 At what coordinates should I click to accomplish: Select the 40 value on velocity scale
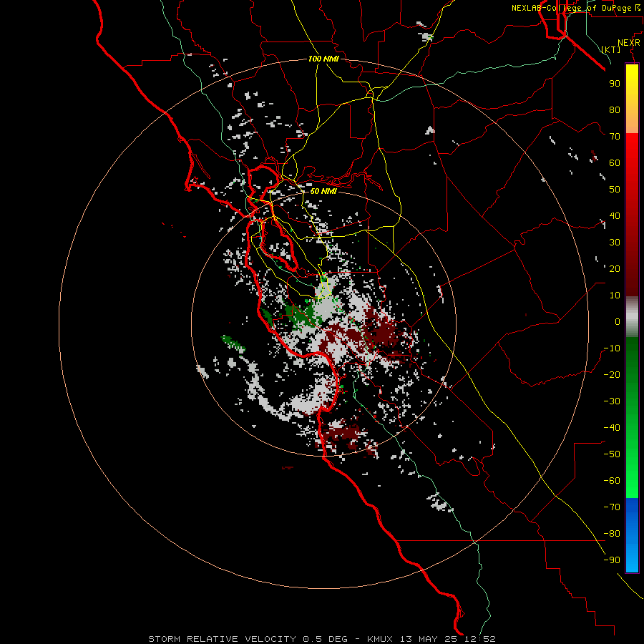click(x=615, y=216)
